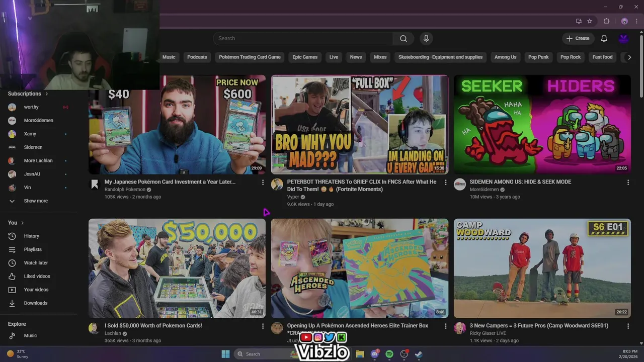Screen dimensions: 644x362
Task: Open Discord from the taskbar
Action: 375,354
